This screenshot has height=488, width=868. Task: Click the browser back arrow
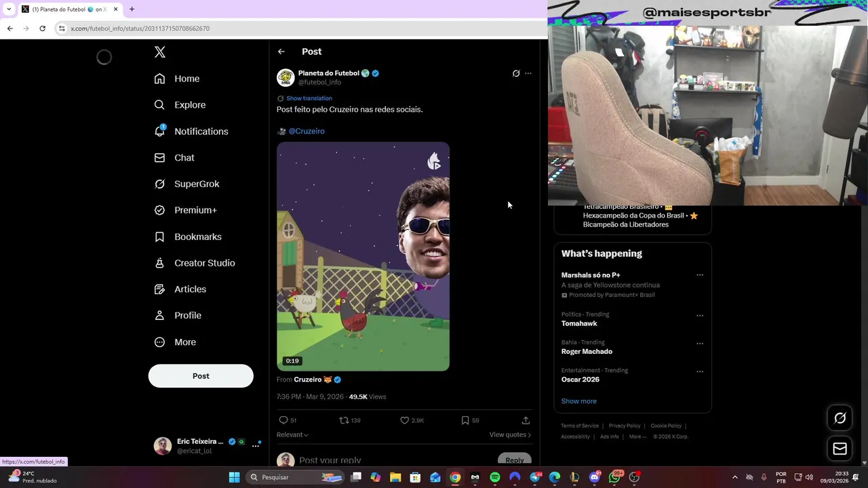9,28
